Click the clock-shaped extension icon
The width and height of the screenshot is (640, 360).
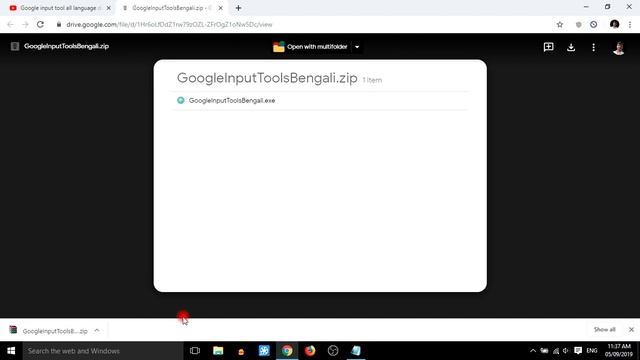click(593, 24)
